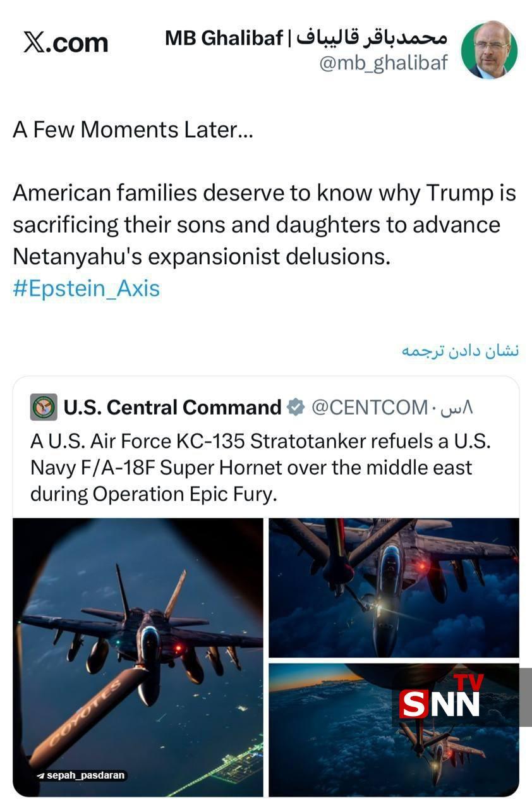Click the @mb_ghalibaf handle

(384, 63)
